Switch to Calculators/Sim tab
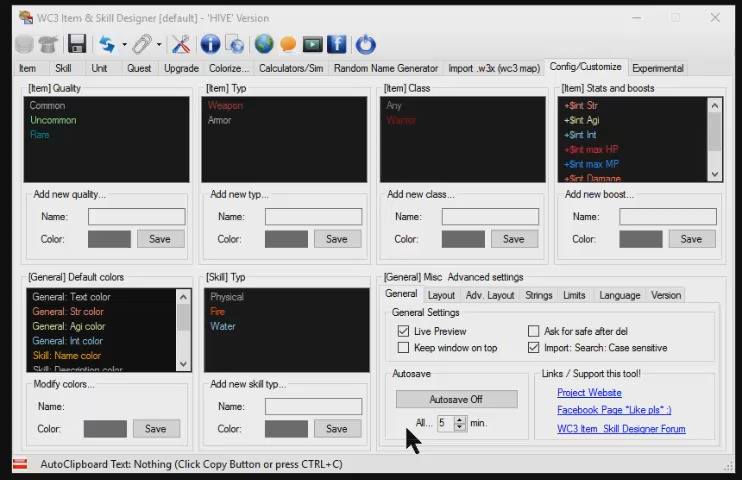The height and width of the screenshot is (480, 742). click(291, 68)
